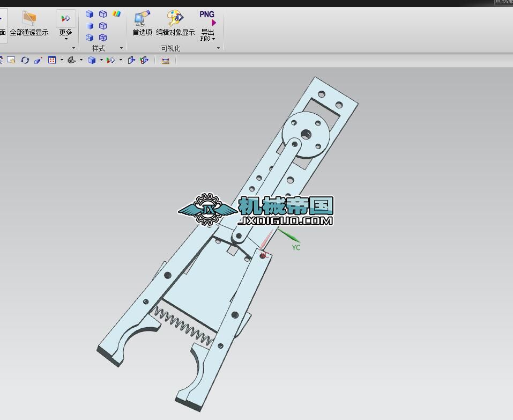Open the 可视化 group options arrow
The image size is (513, 420).
coord(218,48)
